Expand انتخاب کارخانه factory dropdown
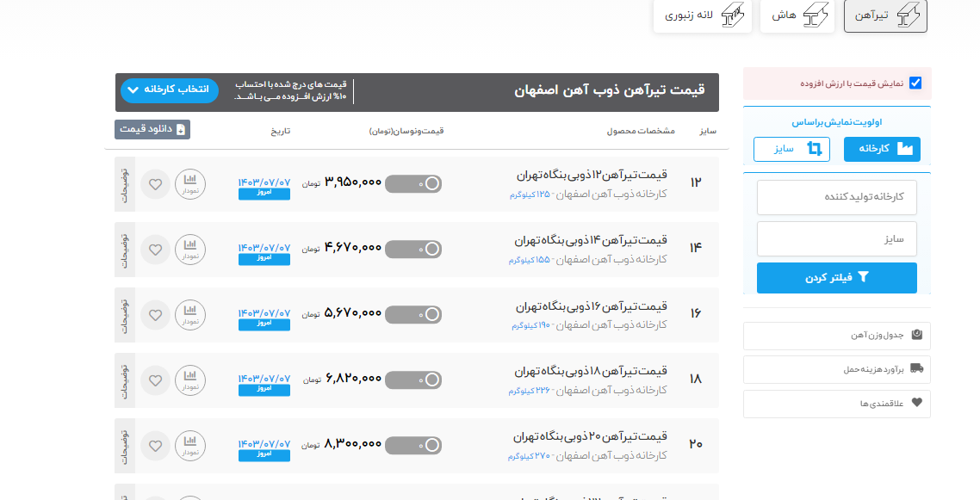This screenshot has width=980, height=500. point(171,90)
